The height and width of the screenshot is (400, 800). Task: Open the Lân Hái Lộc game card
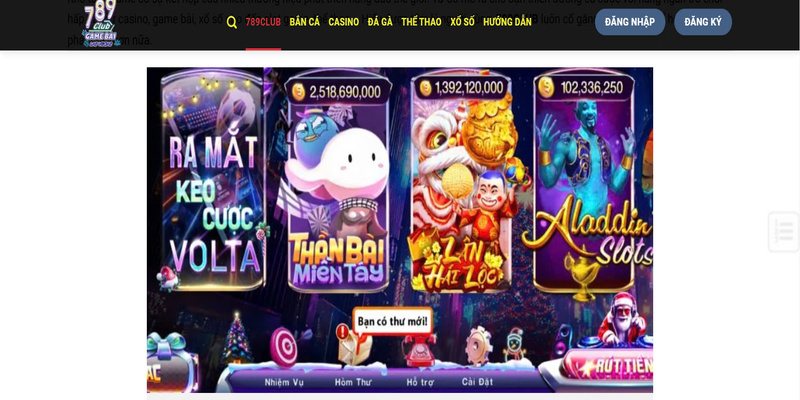[x=462, y=181]
